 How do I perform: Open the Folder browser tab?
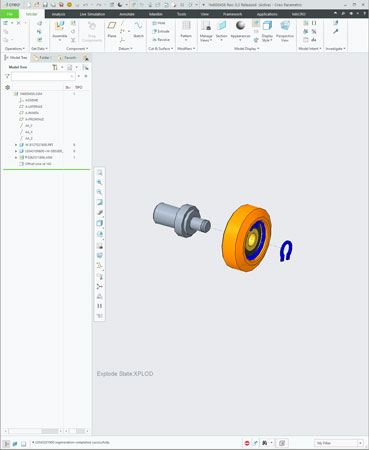pos(42,58)
